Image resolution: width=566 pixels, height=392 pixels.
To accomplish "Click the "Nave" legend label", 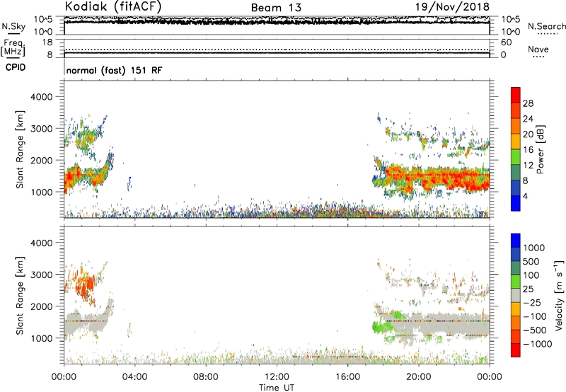I will pos(538,49).
